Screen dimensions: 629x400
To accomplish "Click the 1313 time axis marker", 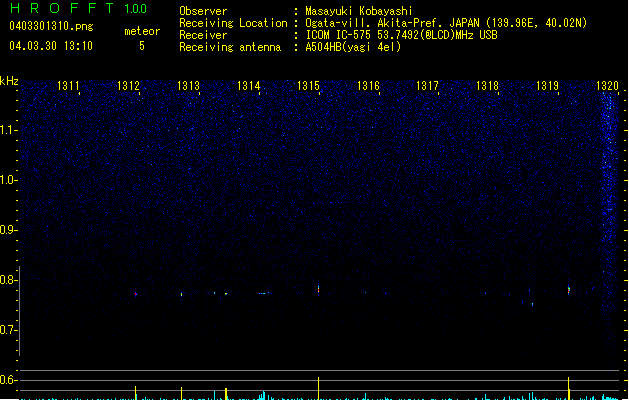I will coord(188,86).
